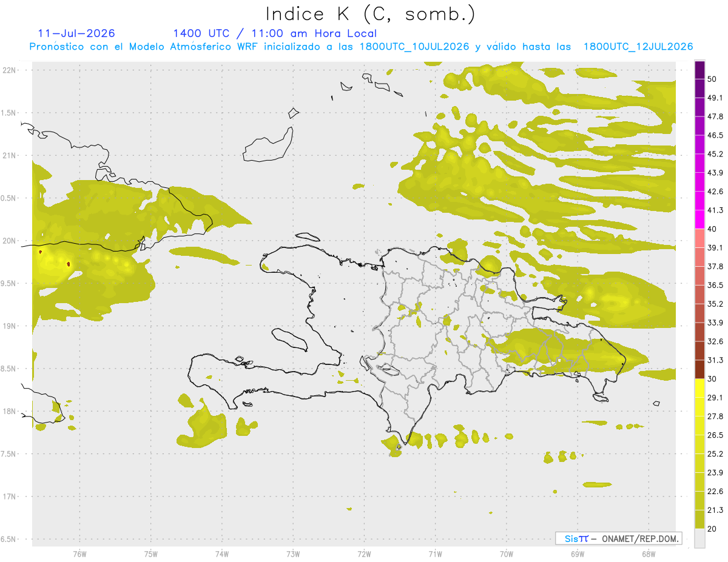728x562 pixels.
Task: Click the colorbar value "33.9"
Action: point(716,323)
